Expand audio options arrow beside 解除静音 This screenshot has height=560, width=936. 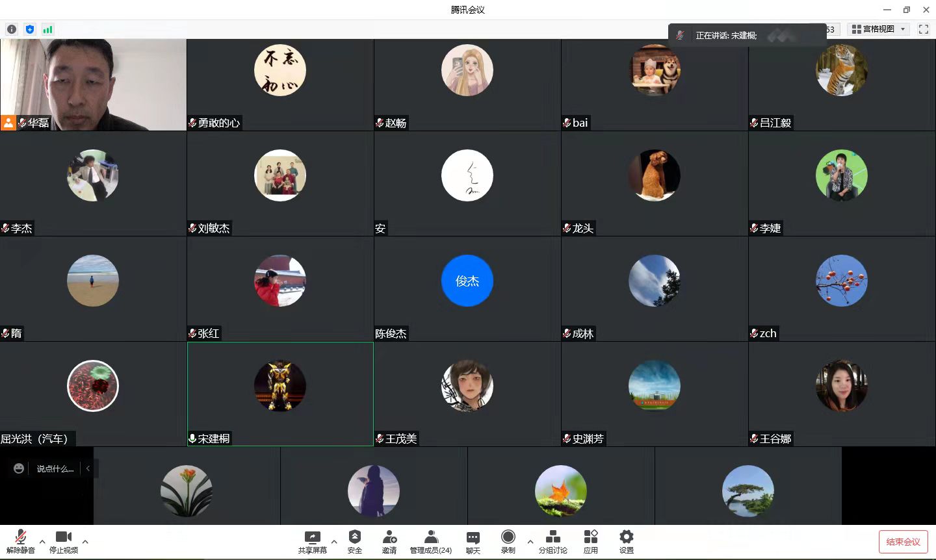click(42, 541)
